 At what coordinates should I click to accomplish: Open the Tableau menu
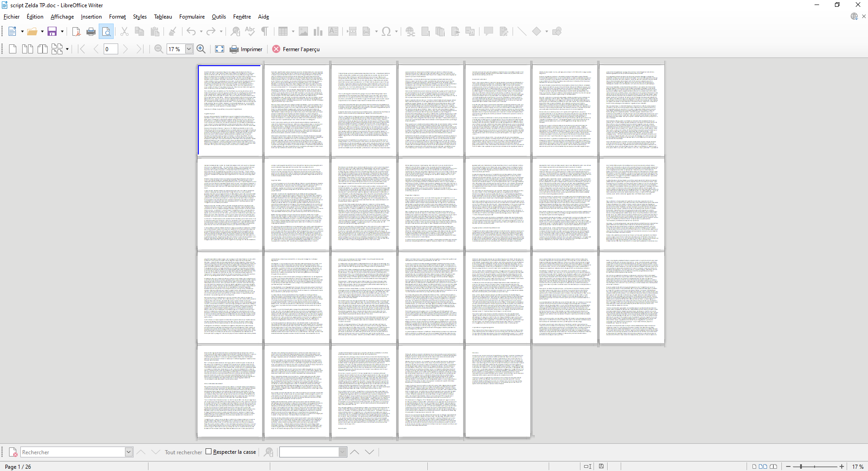pyautogui.click(x=163, y=17)
